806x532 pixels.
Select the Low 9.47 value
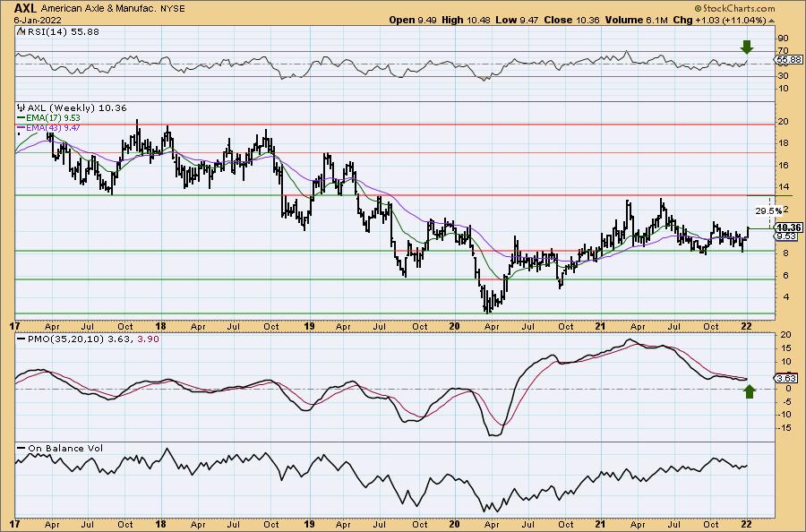(x=517, y=20)
